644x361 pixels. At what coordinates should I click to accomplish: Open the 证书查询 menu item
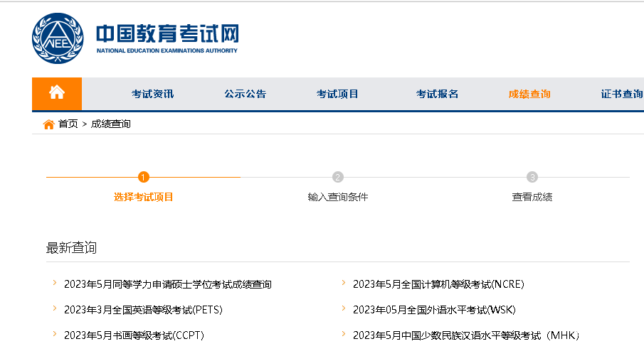[x=622, y=94]
